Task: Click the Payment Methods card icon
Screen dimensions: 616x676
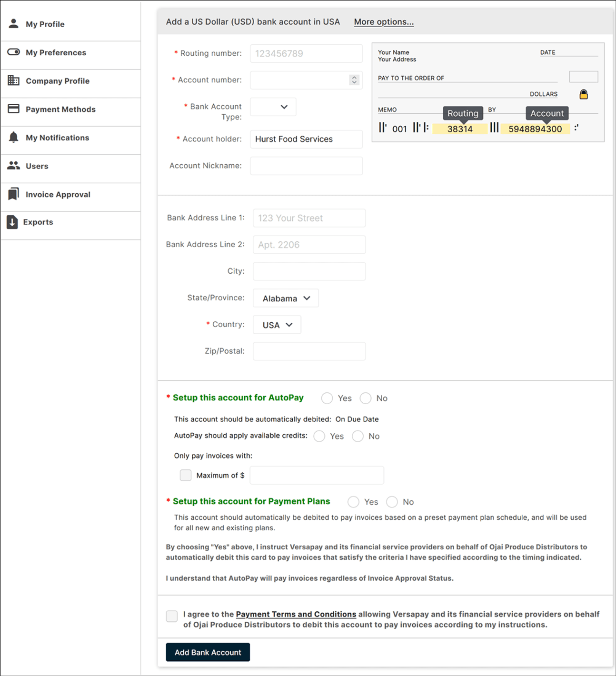Action: [14, 109]
